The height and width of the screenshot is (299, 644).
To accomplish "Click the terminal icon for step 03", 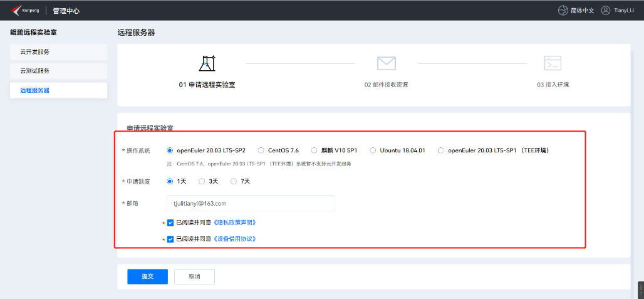I will 553,63.
